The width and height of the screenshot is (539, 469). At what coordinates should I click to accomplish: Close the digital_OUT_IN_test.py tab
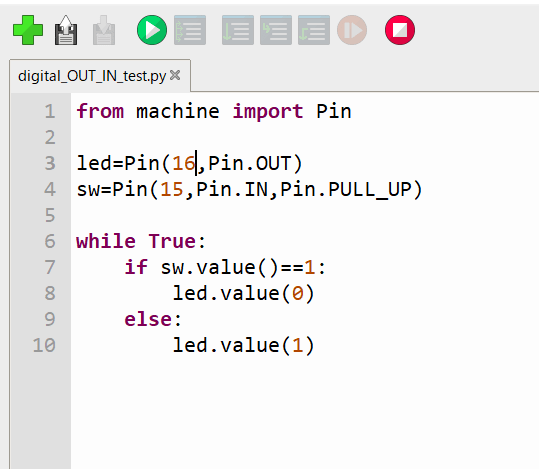(x=175, y=75)
